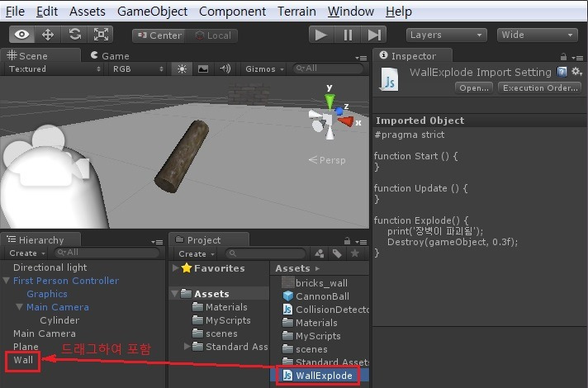Open the Wide layout dropdown
This screenshot has width=588, height=388.
pos(537,35)
